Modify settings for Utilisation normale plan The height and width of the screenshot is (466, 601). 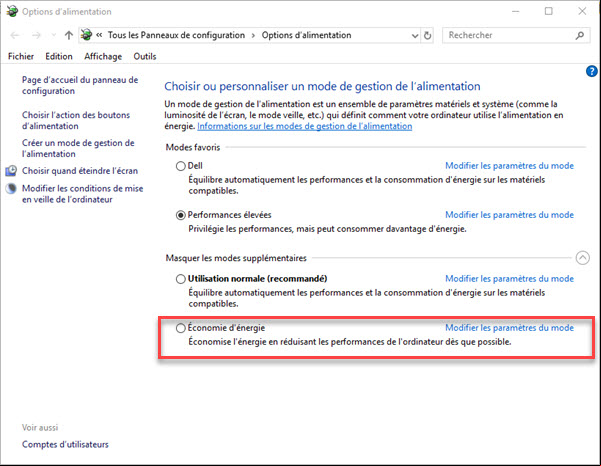[509, 279]
